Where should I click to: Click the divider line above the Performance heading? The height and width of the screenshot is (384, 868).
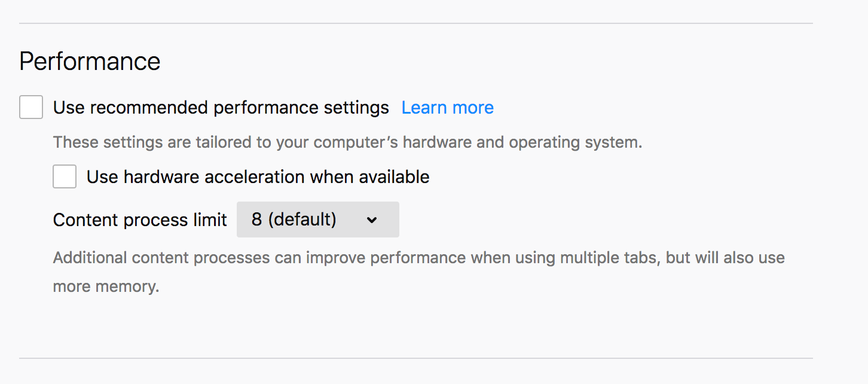pos(415,23)
